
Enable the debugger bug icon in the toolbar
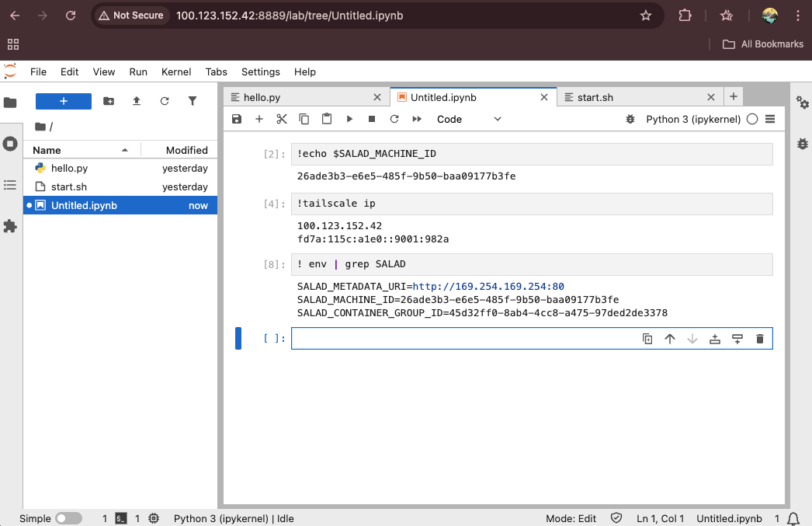630,119
